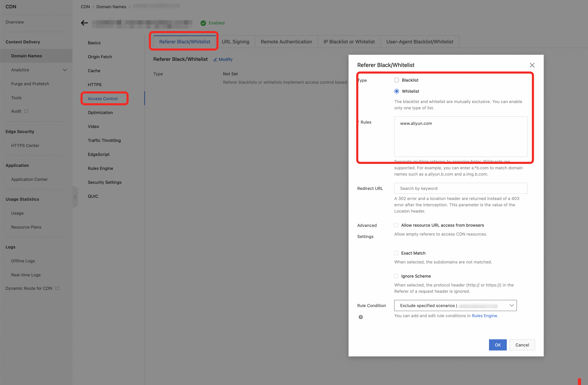Open Purge and Prefetch

tap(30, 84)
